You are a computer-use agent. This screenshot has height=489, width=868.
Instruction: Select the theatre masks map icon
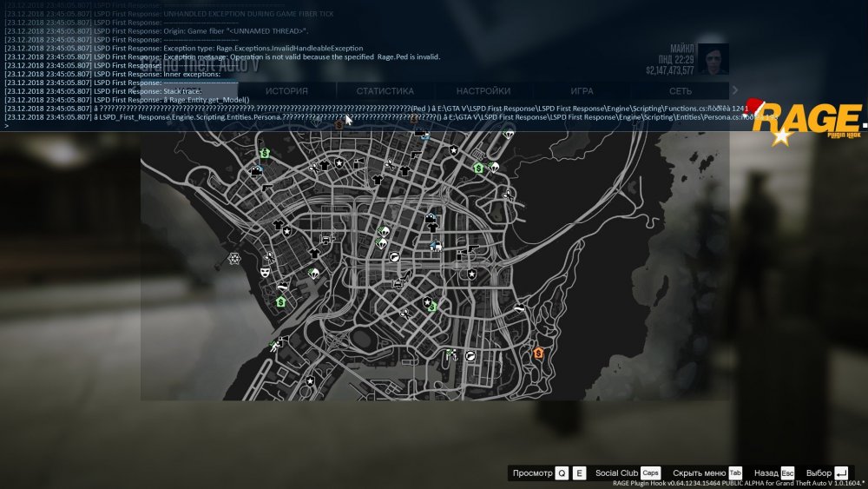coord(265,272)
